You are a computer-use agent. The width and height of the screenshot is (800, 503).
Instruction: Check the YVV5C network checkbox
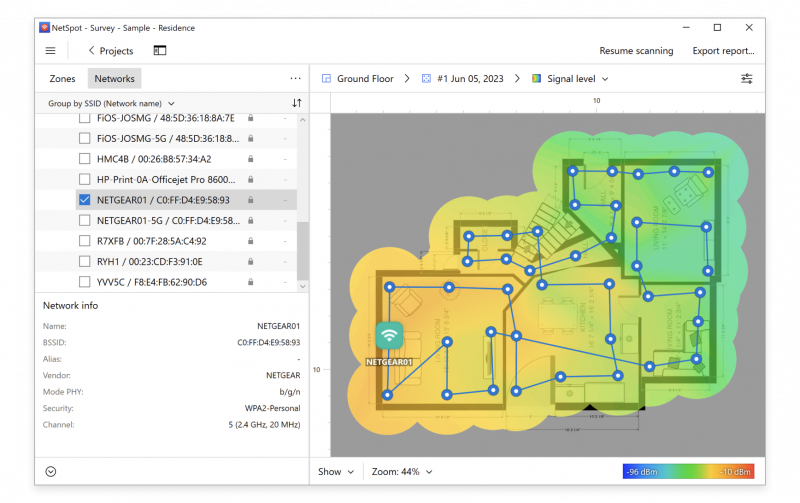tap(85, 282)
